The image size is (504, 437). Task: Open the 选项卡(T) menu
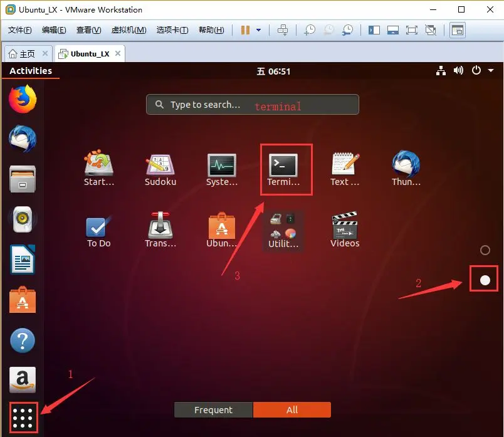tap(172, 30)
